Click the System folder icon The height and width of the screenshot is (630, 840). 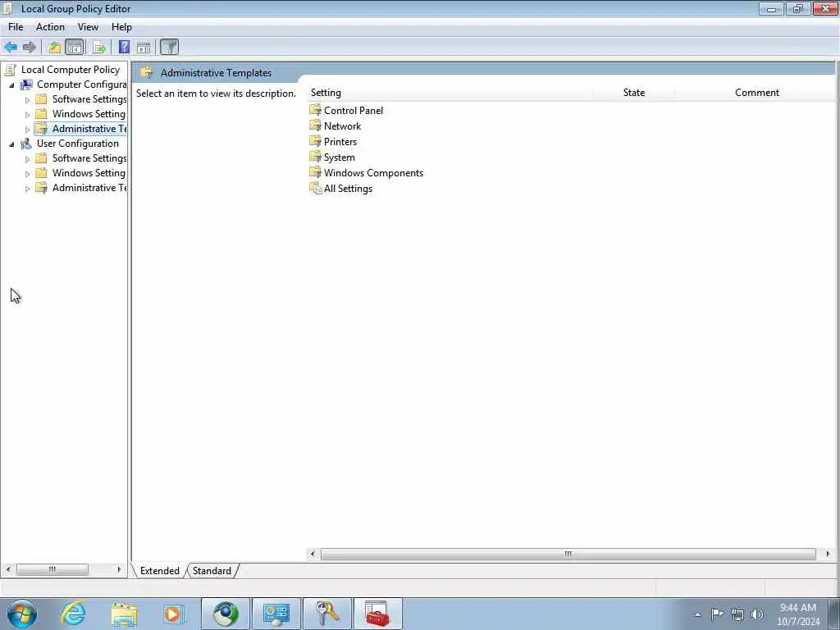tap(316, 157)
